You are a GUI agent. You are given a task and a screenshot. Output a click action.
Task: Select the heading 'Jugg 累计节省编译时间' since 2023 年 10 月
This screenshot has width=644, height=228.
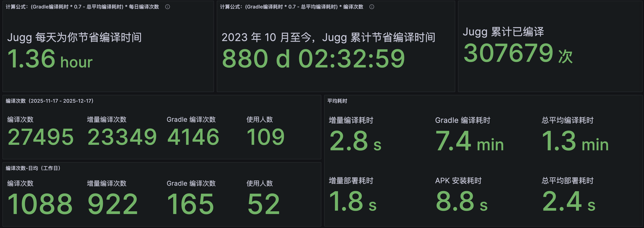[328, 38]
